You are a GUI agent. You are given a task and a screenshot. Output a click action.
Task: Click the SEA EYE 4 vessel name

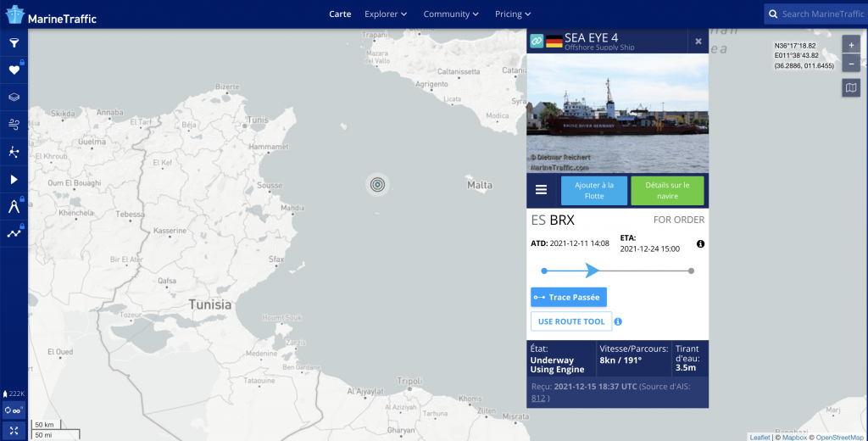pos(591,37)
